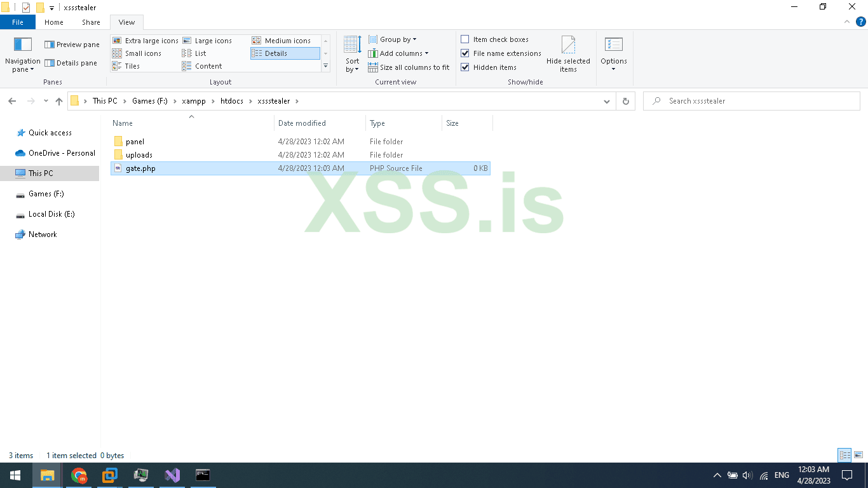Click the New folder icon in the title bar
Viewport: 868px width, 488px height.
point(40,8)
